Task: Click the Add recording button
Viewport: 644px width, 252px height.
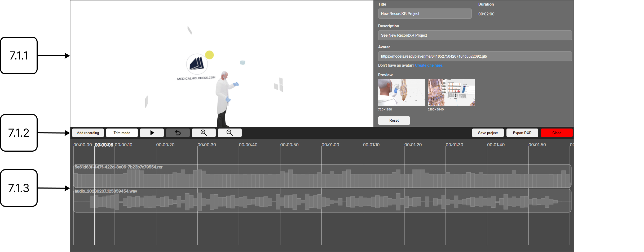Action: click(88, 133)
